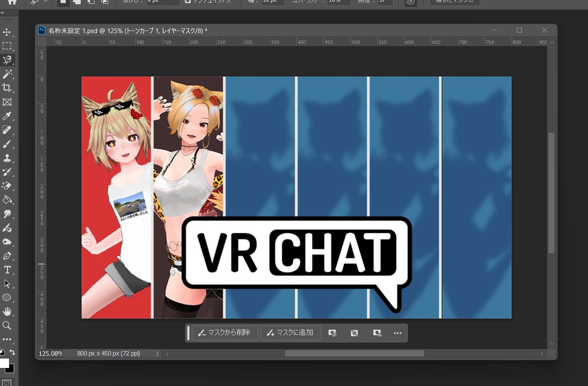Select the Paint Bucket tool
Image resolution: width=588 pixels, height=386 pixels.
7,200
